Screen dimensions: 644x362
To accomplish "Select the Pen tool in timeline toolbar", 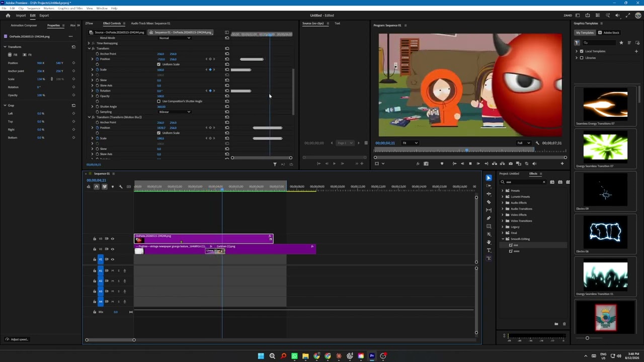I will pyautogui.click(x=489, y=218).
